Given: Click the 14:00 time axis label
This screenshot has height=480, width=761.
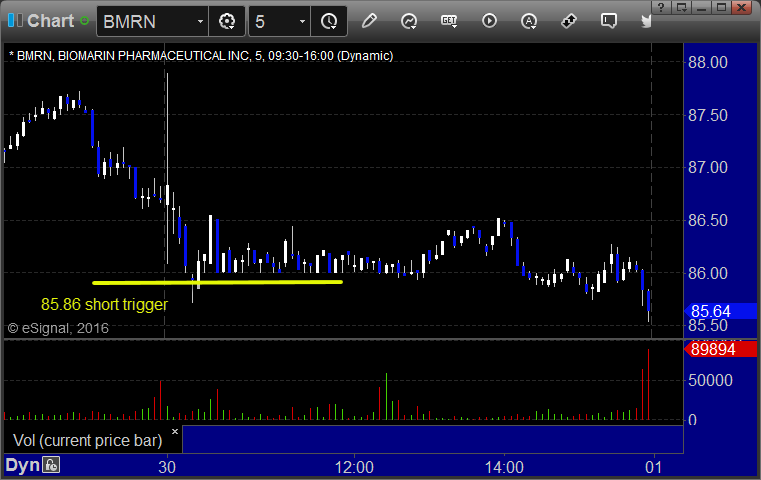Looking at the screenshot, I should pyautogui.click(x=504, y=467).
